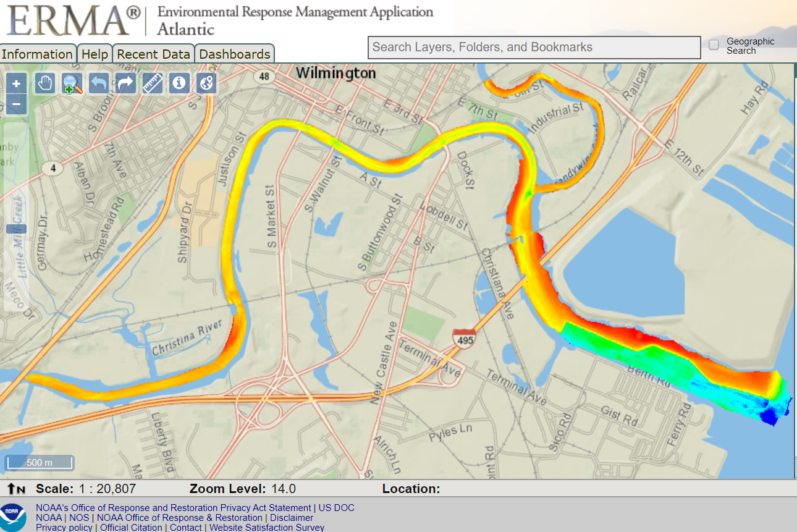Toggle the Geographic Search checkbox
This screenshot has width=797, height=532.
(714, 45)
